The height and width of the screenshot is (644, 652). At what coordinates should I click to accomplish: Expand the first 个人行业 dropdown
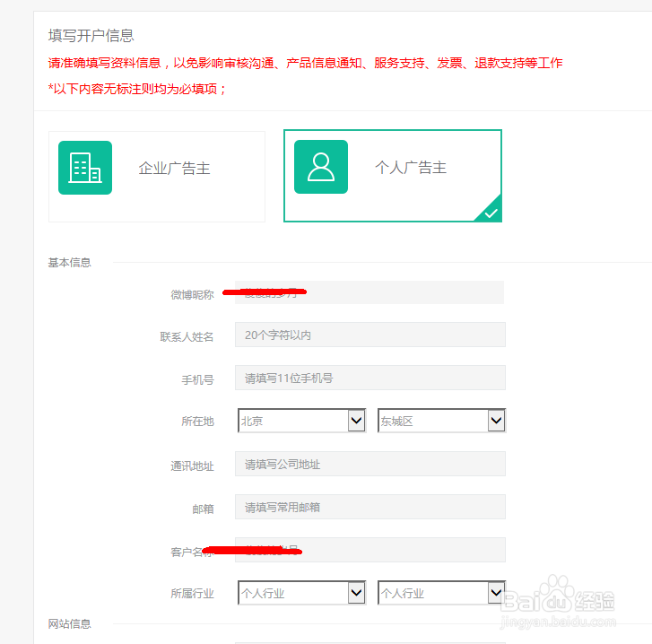pyautogui.click(x=292, y=593)
